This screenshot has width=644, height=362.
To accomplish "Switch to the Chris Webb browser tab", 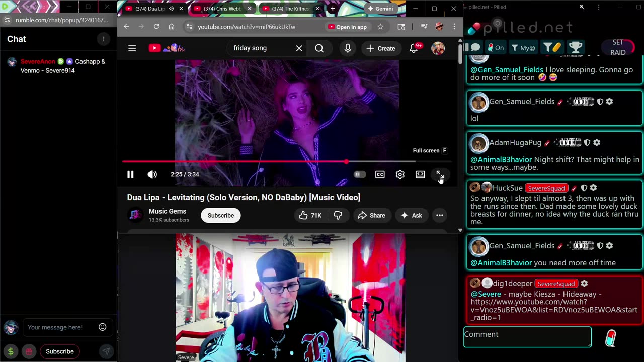I will pos(222,9).
